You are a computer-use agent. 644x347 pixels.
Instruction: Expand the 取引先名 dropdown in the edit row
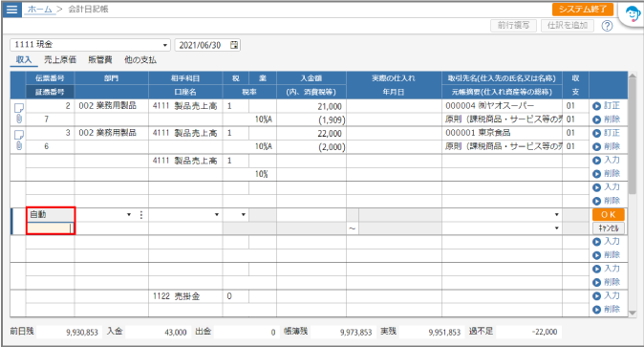coord(556,215)
